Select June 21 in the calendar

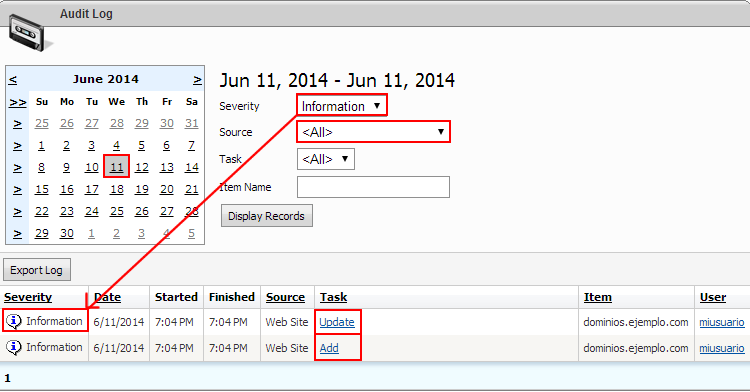(191, 189)
